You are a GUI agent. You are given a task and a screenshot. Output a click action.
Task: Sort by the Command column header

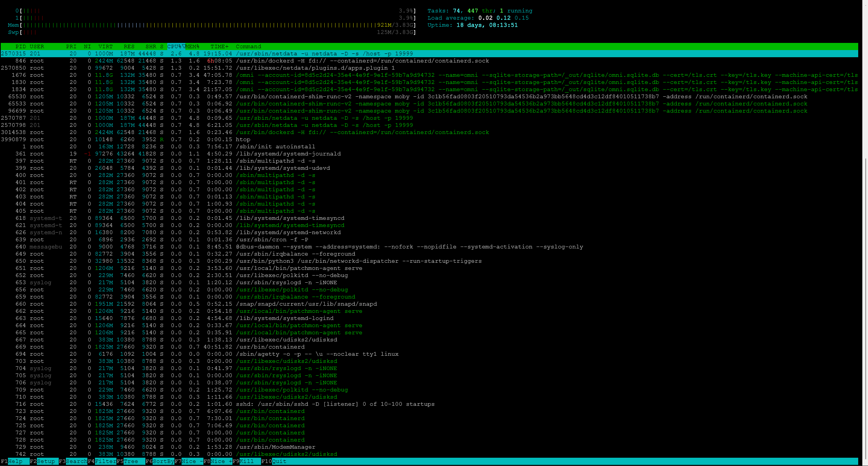[x=248, y=46]
